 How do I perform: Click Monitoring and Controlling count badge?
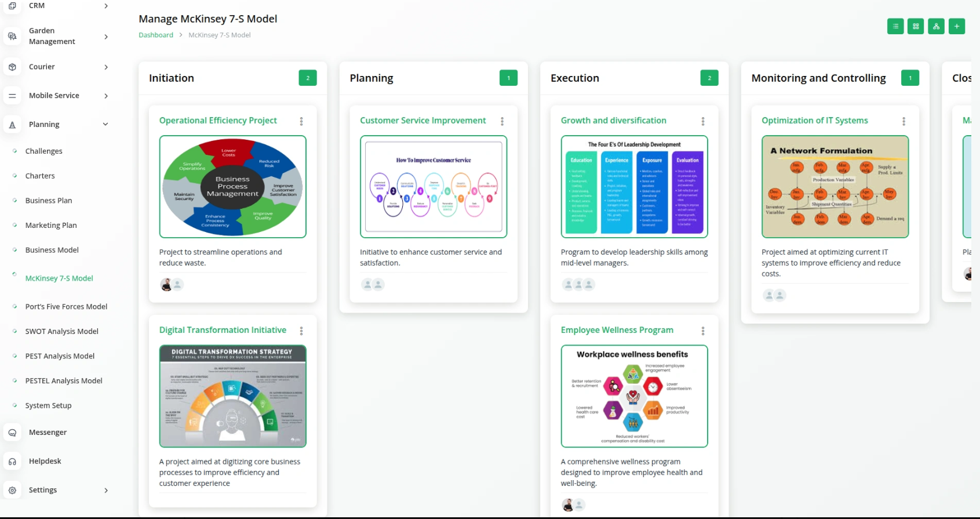(910, 78)
